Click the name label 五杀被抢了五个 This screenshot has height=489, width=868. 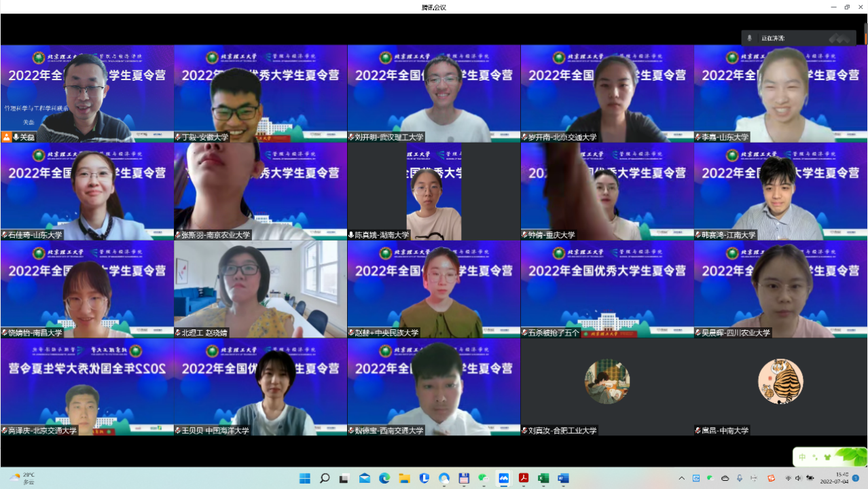click(554, 333)
